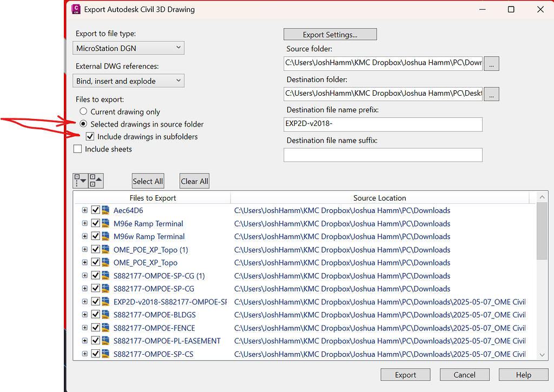Click the DWG file icon beside M96e Ramp Terminal
The width and height of the screenshot is (554, 392).
click(x=105, y=223)
